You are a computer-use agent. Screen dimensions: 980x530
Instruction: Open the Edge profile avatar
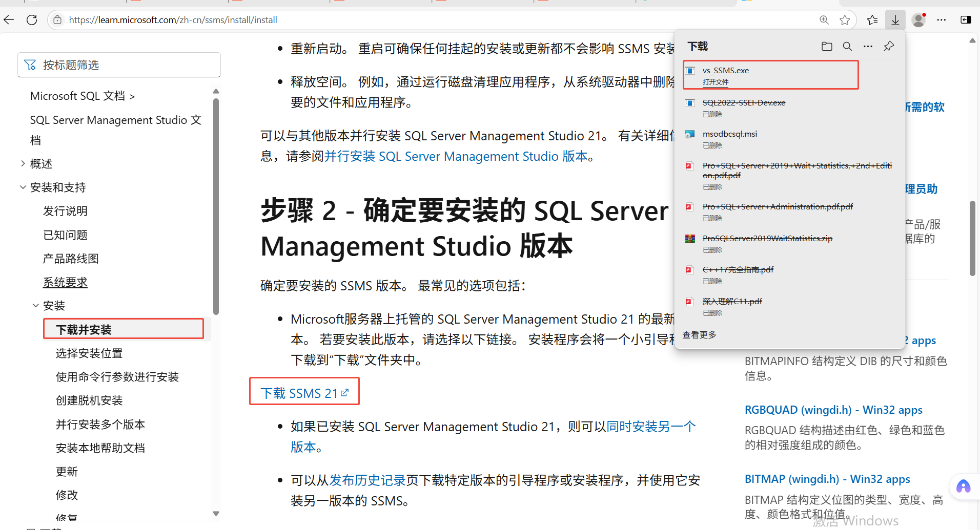[x=919, y=20]
